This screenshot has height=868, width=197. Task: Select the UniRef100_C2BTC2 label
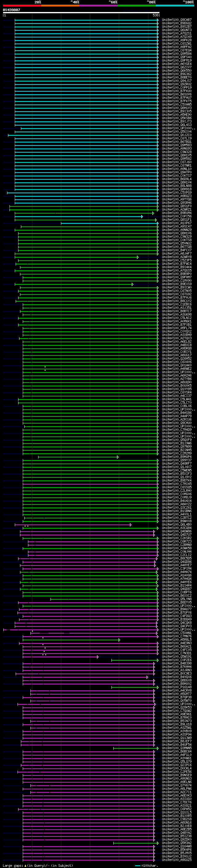177,518
